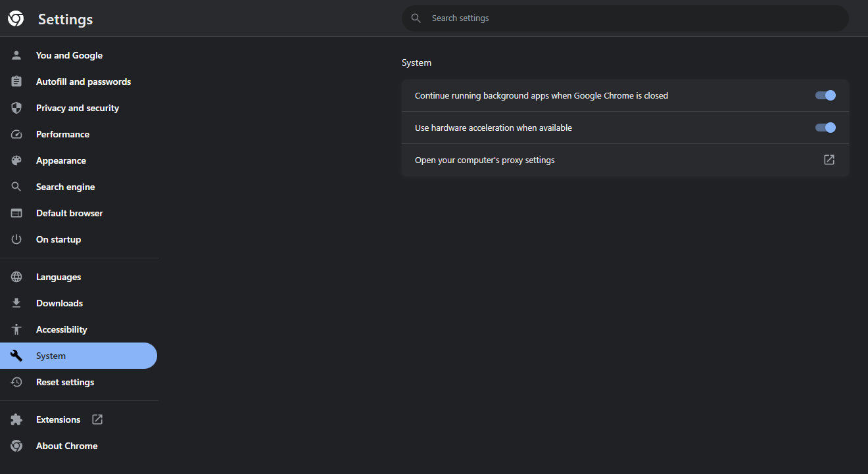Click the Performance gauge icon
Image resolution: width=868 pixels, height=474 pixels.
pos(16,134)
